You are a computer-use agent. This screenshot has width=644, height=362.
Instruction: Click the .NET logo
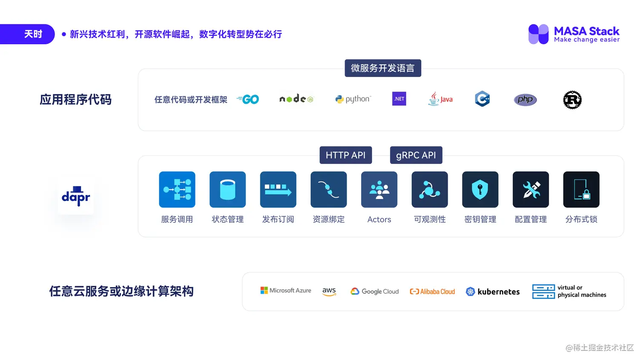399,99
